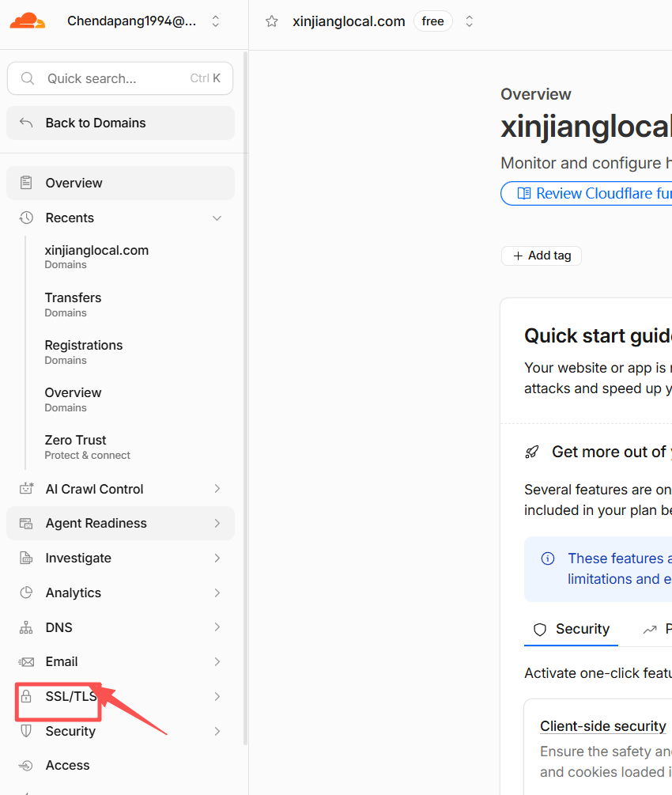Open the domain switcher next to free
672x795 pixels.
(470, 21)
